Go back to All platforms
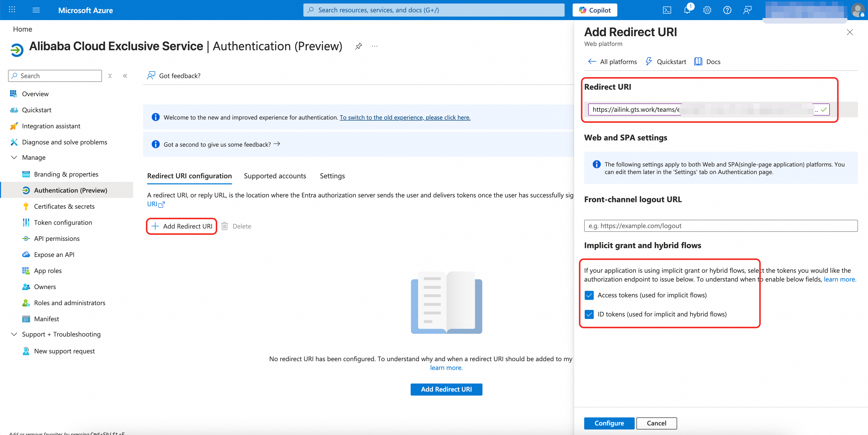This screenshot has width=868, height=435. pos(612,62)
